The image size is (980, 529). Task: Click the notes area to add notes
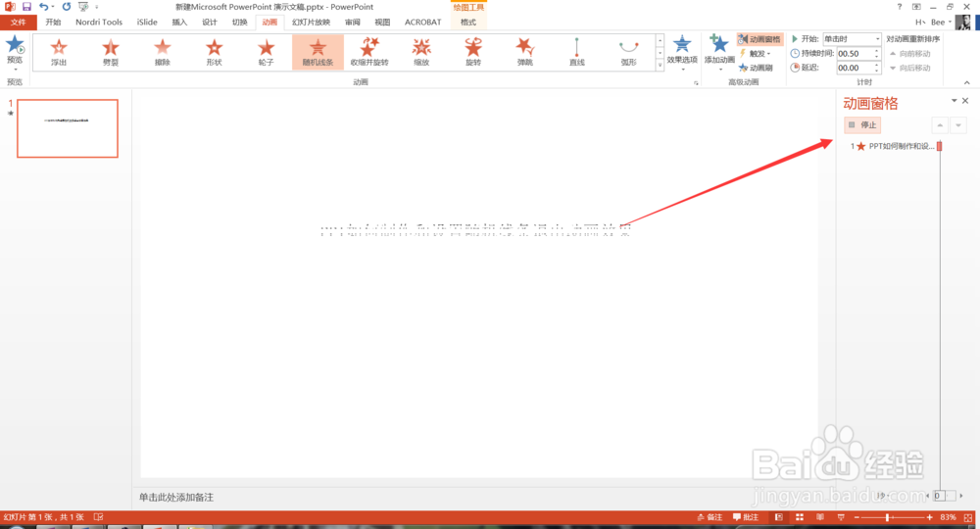(x=176, y=497)
